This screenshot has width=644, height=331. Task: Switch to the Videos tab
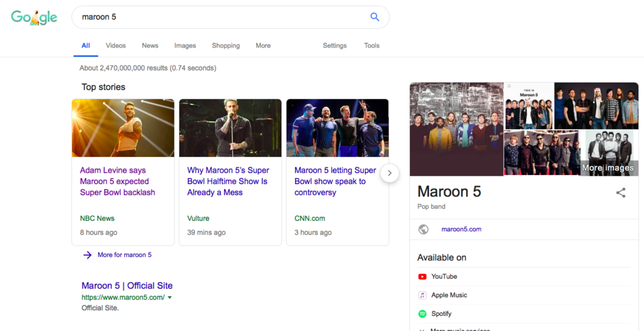pos(116,46)
